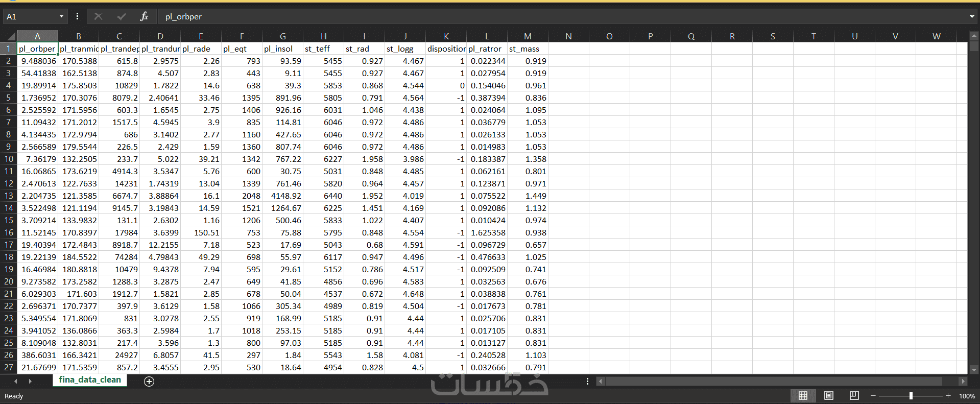Select the st_teff header cell
Screen dimensions: 980x404
click(323, 49)
